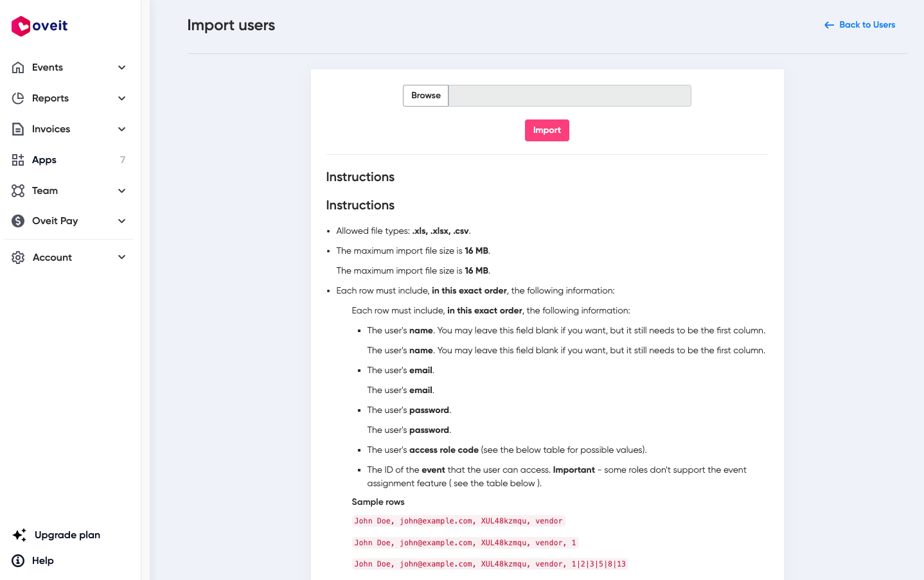Screen dimensions: 924x580
Task: Expand the Reports menu chevron
Action: click(121, 98)
